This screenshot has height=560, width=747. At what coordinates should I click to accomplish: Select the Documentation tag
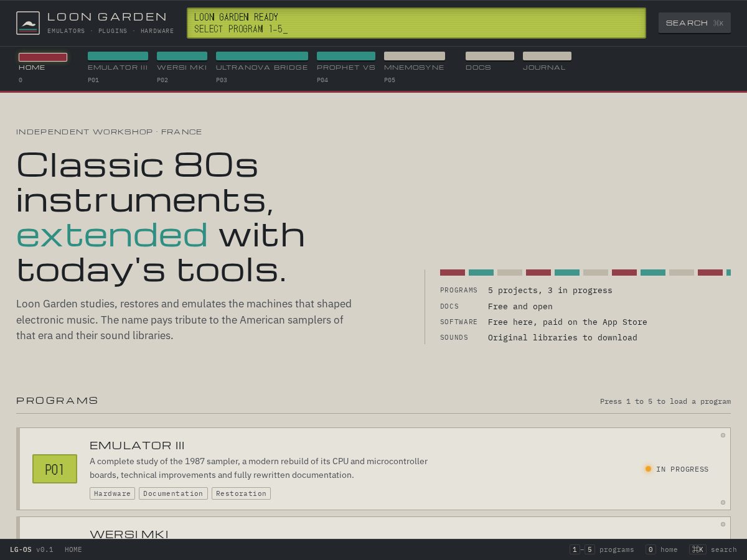[x=173, y=493]
